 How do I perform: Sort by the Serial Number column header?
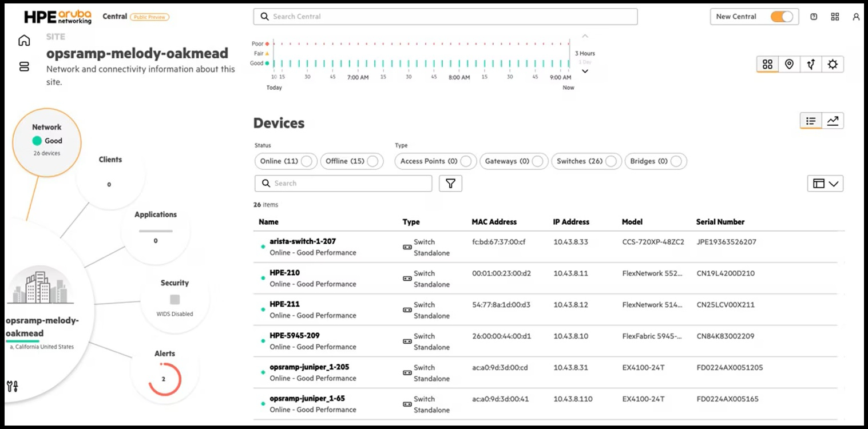click(720, 222)
